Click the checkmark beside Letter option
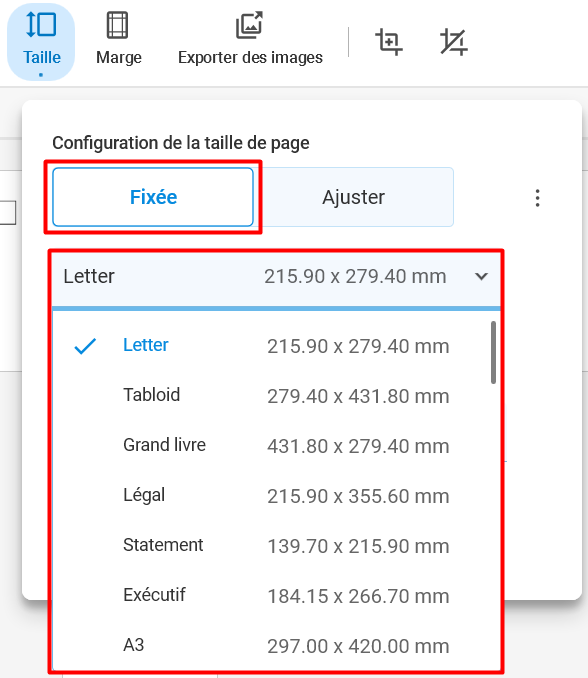This screenshot has width=588, height=678. (x=85, y=346)
